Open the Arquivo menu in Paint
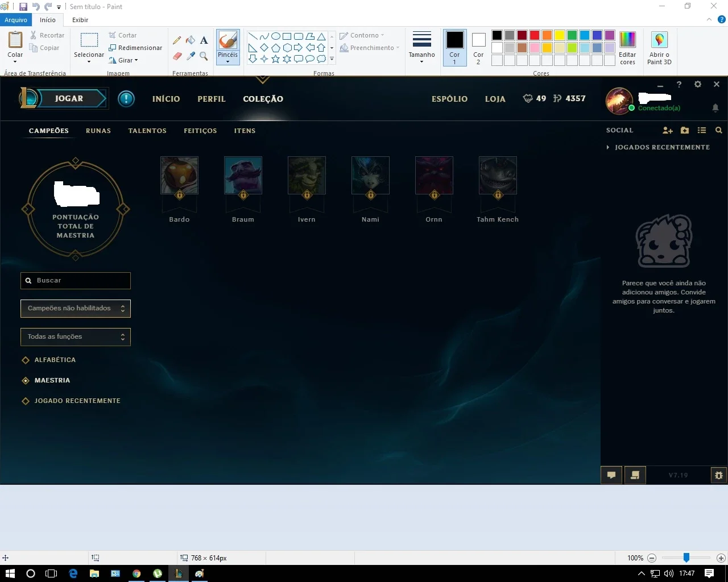Viewport: 728px width, 582px height. coord(16,20)
